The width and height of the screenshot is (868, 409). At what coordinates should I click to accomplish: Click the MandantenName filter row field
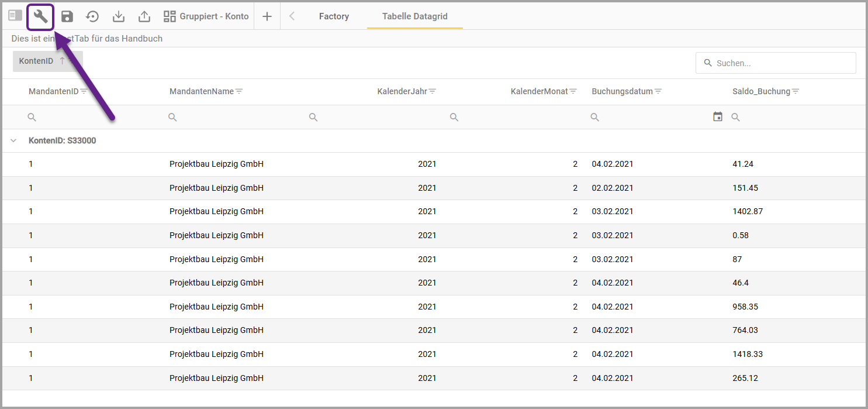click(x=234, y=118)
